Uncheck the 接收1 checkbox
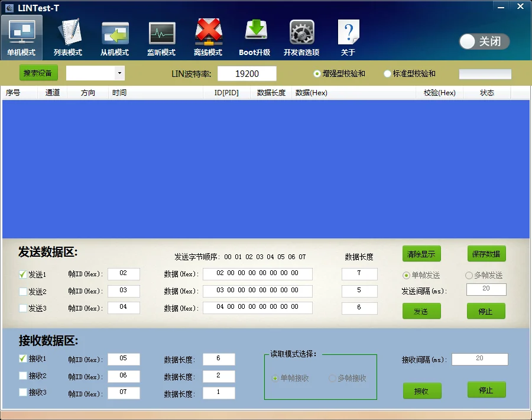The height and width of the screenshot is (420, 532). [x=23, y=358]
